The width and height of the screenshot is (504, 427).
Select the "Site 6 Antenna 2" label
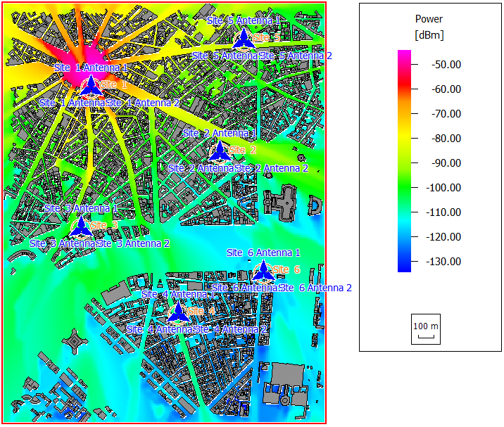tap(316, 288)
